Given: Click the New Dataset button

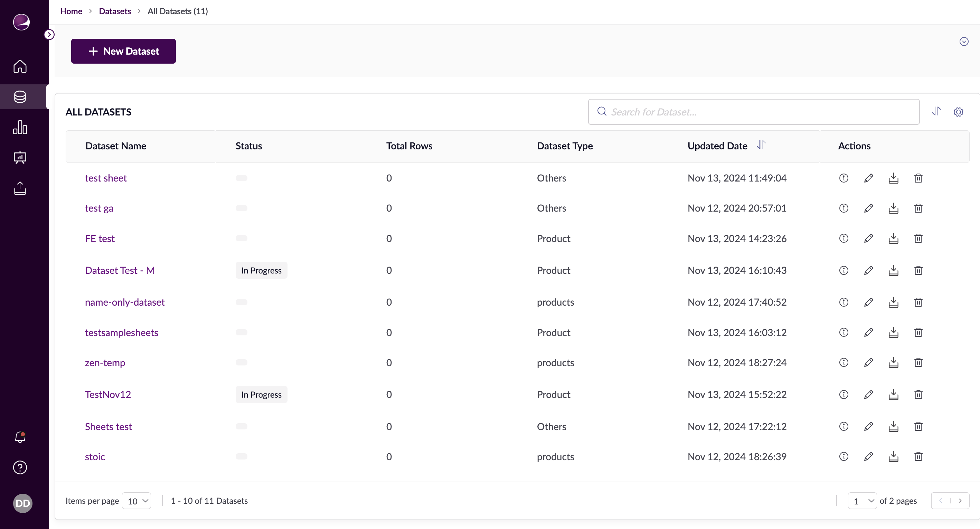Looking at the screenshot, I should click(123, 51).
